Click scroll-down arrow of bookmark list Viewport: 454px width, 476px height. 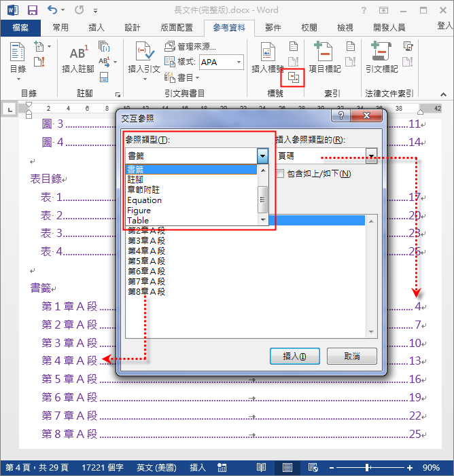tap(371, 332)
